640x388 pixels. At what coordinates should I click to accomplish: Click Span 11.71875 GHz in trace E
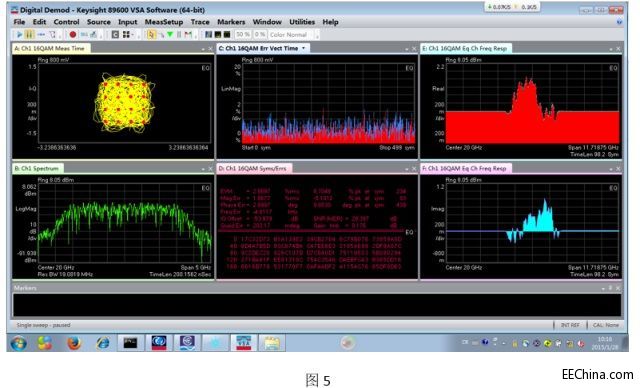pyautogui.click(x=593, y=148)
